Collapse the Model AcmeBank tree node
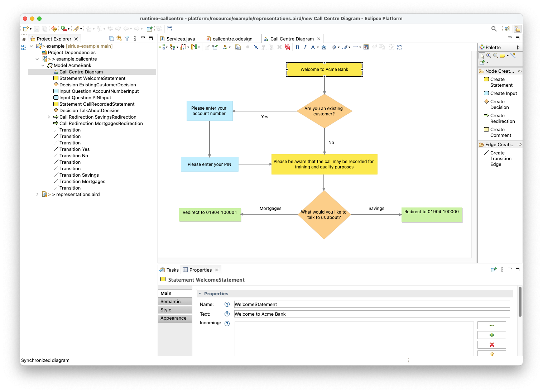 coord(43,66)
